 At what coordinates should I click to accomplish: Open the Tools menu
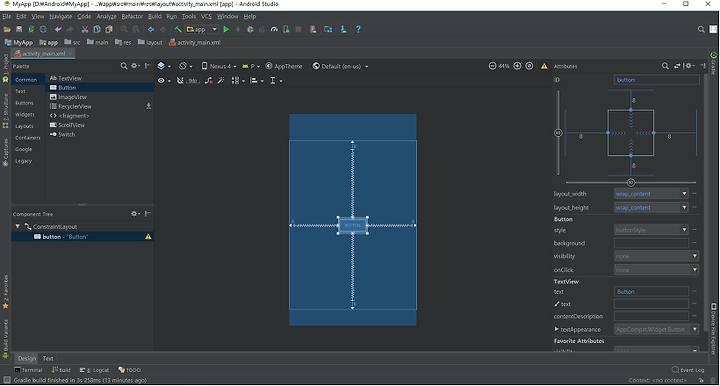(189, 17)
